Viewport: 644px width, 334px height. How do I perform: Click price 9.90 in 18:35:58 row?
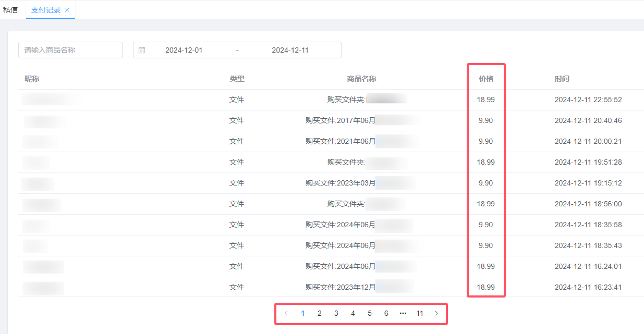[x=486, y=225]
